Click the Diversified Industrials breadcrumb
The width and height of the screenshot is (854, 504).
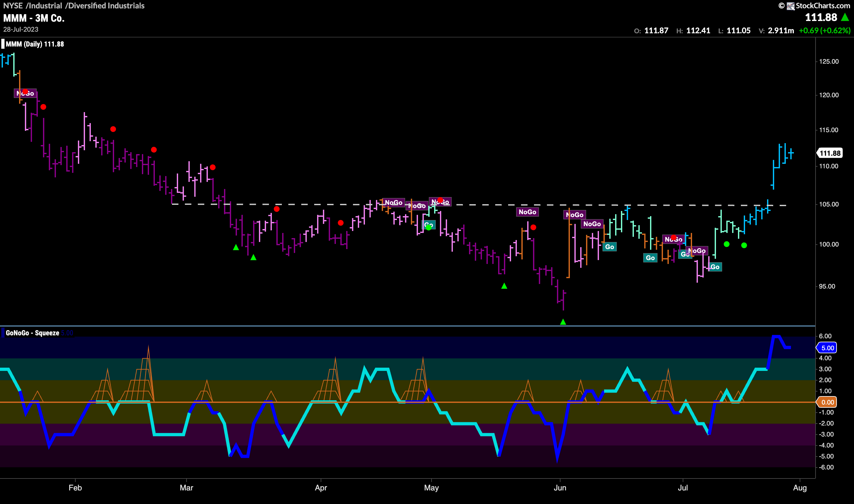click(106, 6)
